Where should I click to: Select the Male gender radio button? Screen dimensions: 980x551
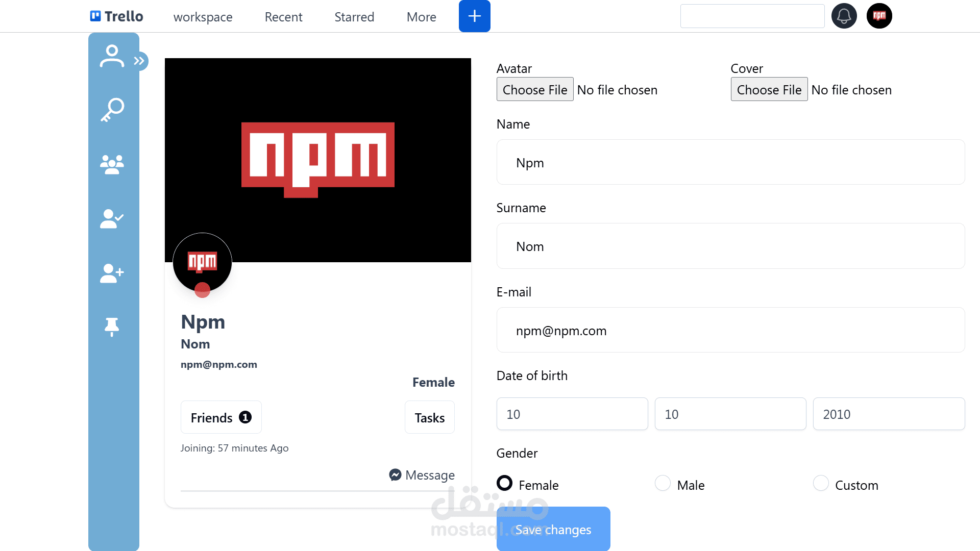pyautogui.click(x=663, y=483)
